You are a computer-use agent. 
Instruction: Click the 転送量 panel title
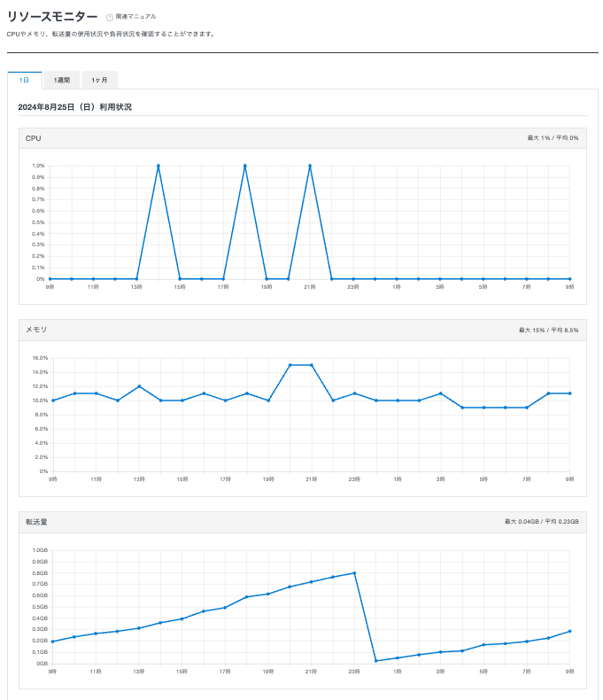(36, 522)
